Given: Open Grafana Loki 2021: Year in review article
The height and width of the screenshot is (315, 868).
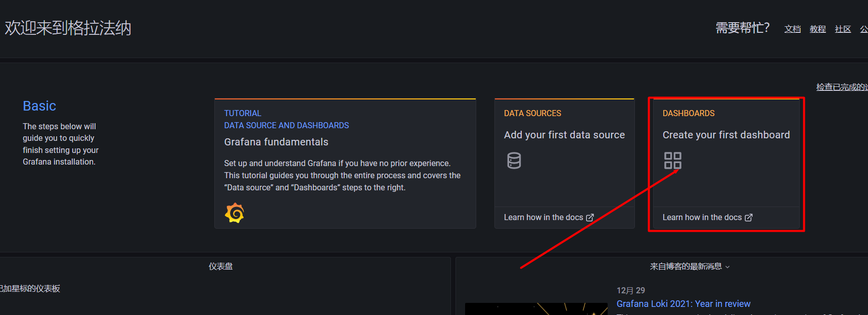Looking at the screenshot, I should (683, 304).
